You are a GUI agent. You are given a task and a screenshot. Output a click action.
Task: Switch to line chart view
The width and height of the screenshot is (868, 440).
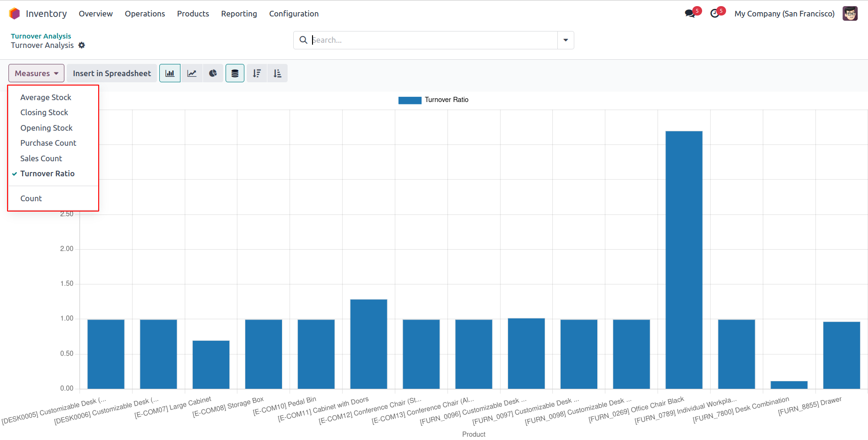click(x=192, y=73)
